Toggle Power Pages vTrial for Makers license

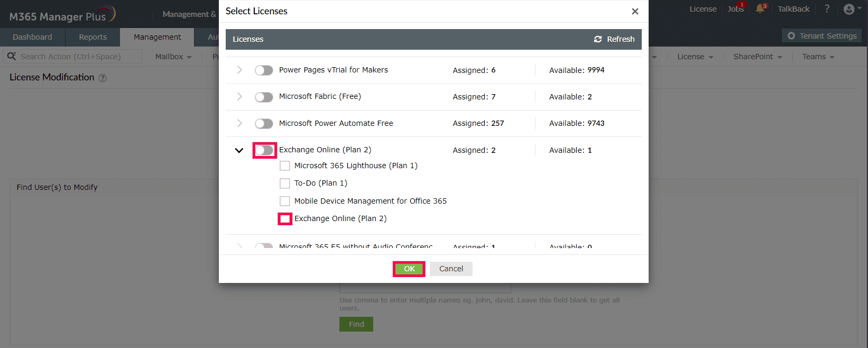coord(264,70)
